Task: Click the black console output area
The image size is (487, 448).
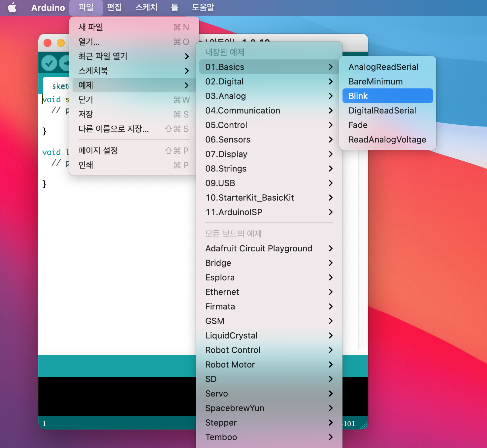Action: 117,396
